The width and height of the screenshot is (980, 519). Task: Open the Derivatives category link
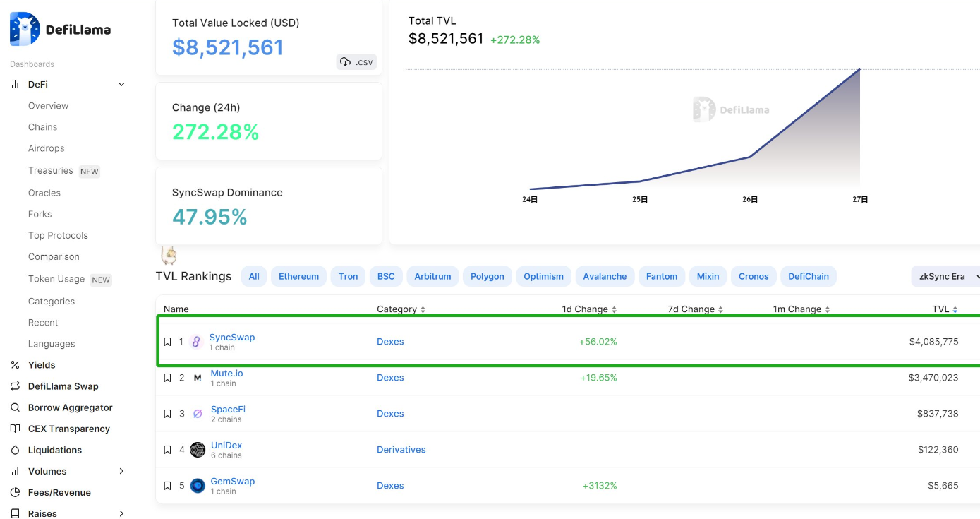click(x=401, y=450)
